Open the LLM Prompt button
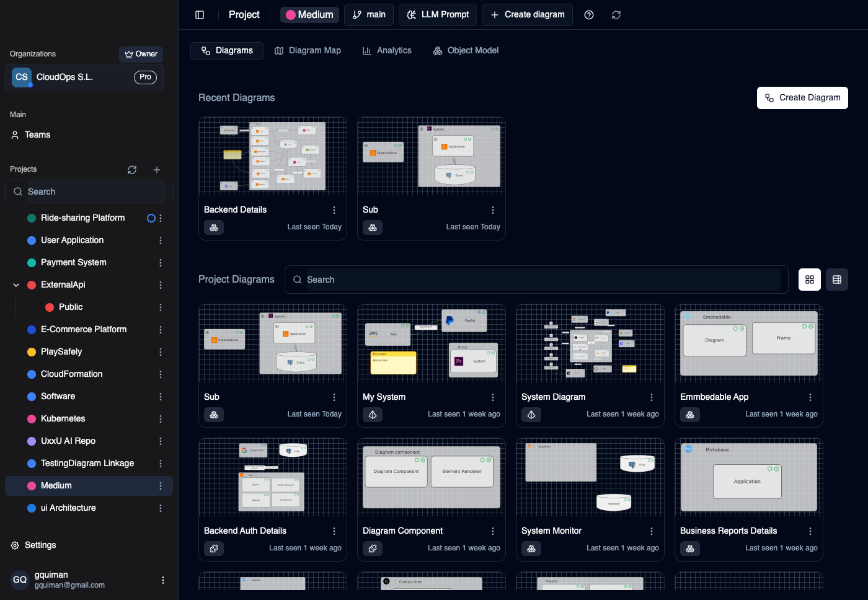The image size is (868, 600). point(438,15)
